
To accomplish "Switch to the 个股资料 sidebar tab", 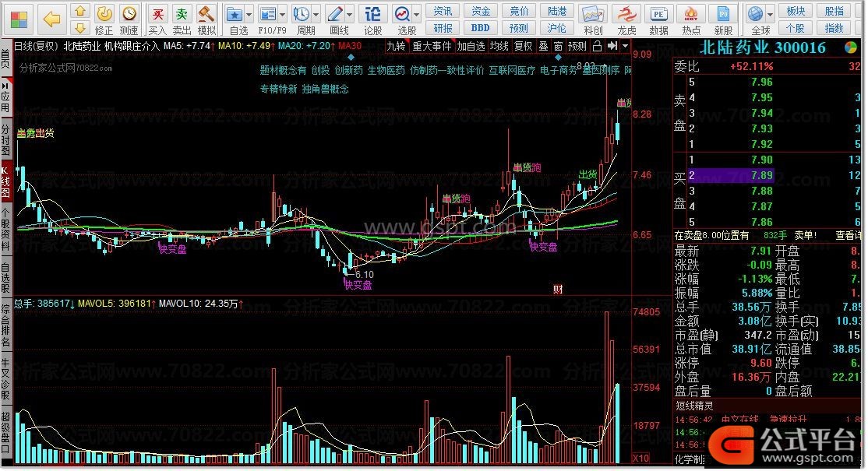I will 5,230.
